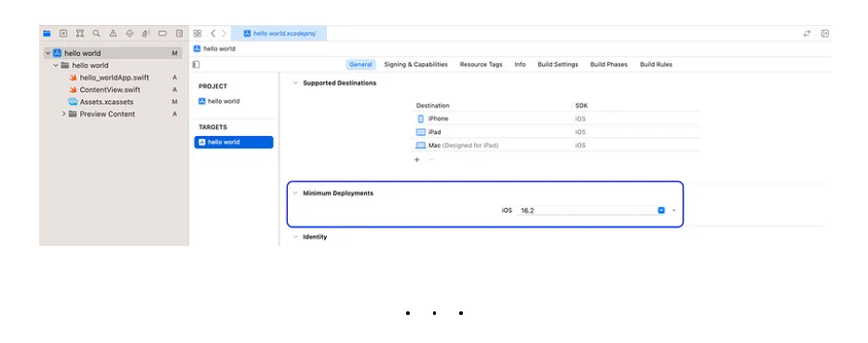Viewport: 868px width, 343px height.
Task: Show the Report navigator
Action: pyautogui.click(x=180, y=34)
